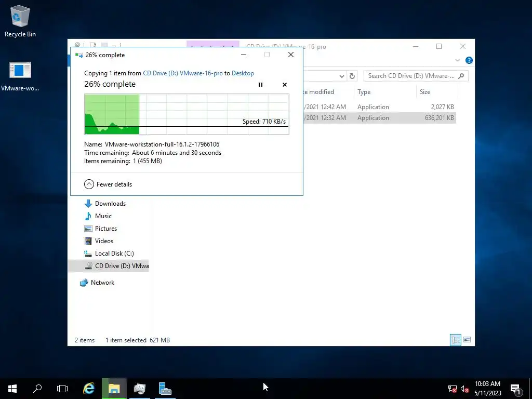The image size is (532, 399).
Task: Sort files by the Type column
Action: [x=385, y=92]
